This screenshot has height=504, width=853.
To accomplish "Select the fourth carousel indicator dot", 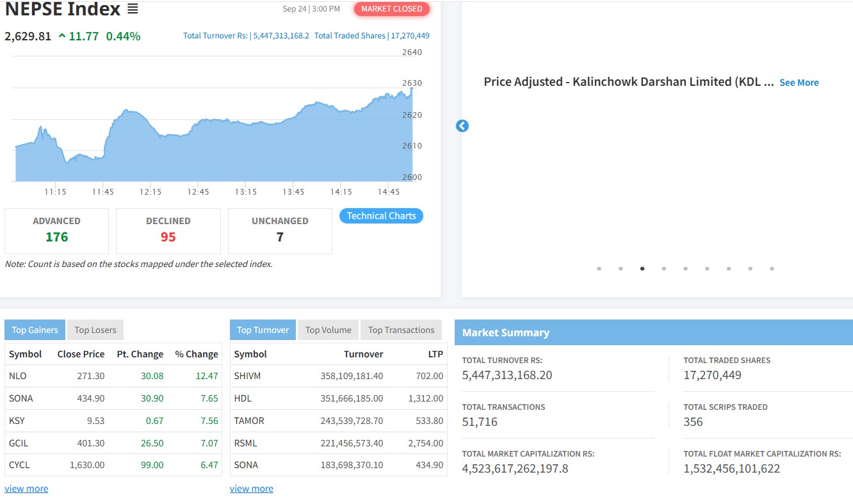I will (x=663, y=269).
